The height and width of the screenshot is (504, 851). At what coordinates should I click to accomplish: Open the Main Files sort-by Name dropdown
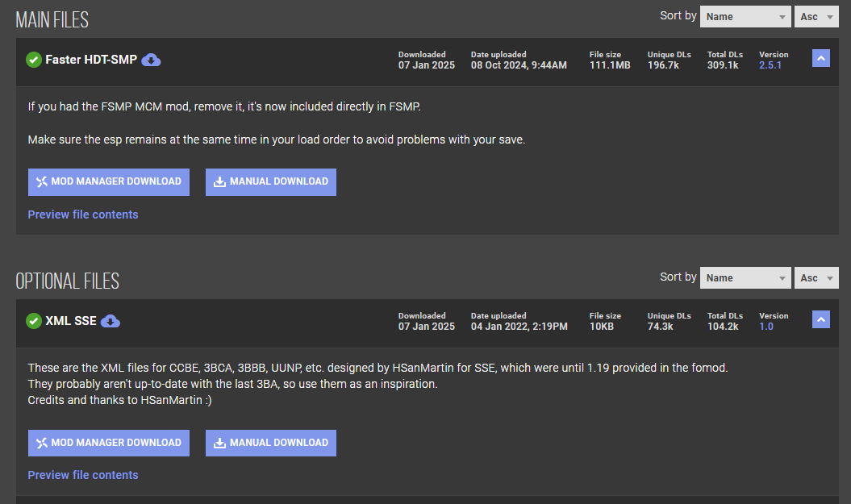pyautogui.click(x=745, y=17)
